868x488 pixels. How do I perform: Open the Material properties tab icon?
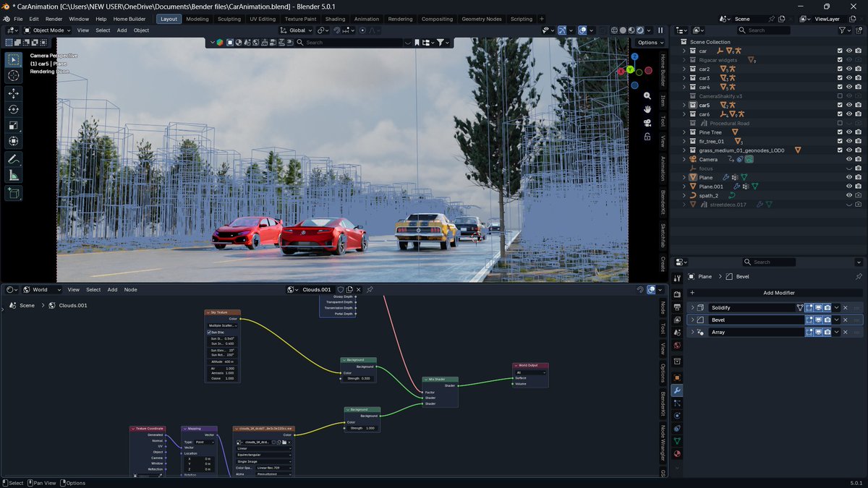coord(677,454)
